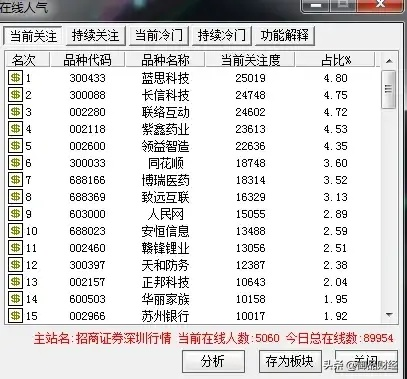
Task: Select stock name 苏州银行
Action: point(165,316)
